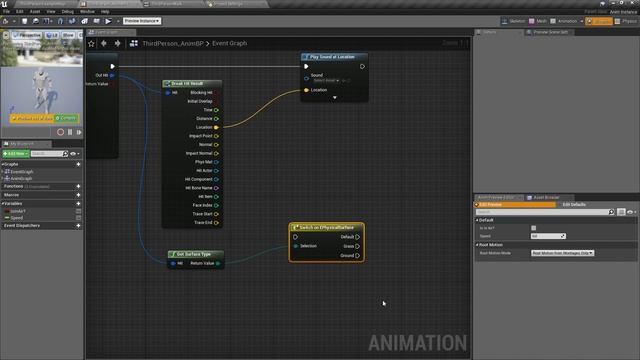
Task: Click the green Add New button
Action: click(x=16, y=153)
